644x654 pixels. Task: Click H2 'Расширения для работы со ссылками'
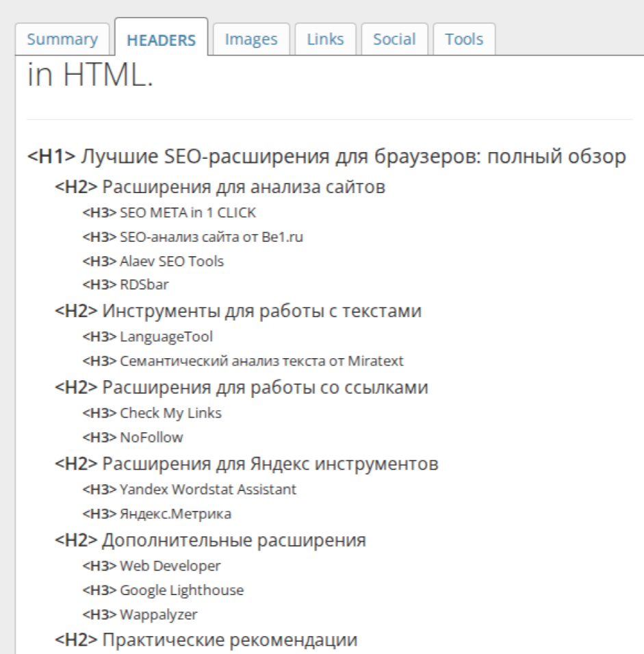click(x=242, y=387)
